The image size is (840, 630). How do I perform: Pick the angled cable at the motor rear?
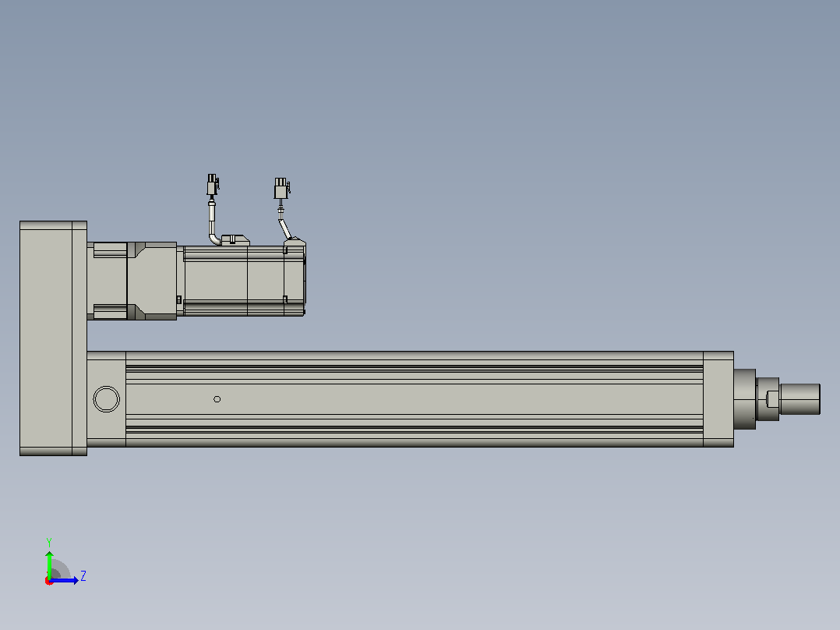(284, 224)
